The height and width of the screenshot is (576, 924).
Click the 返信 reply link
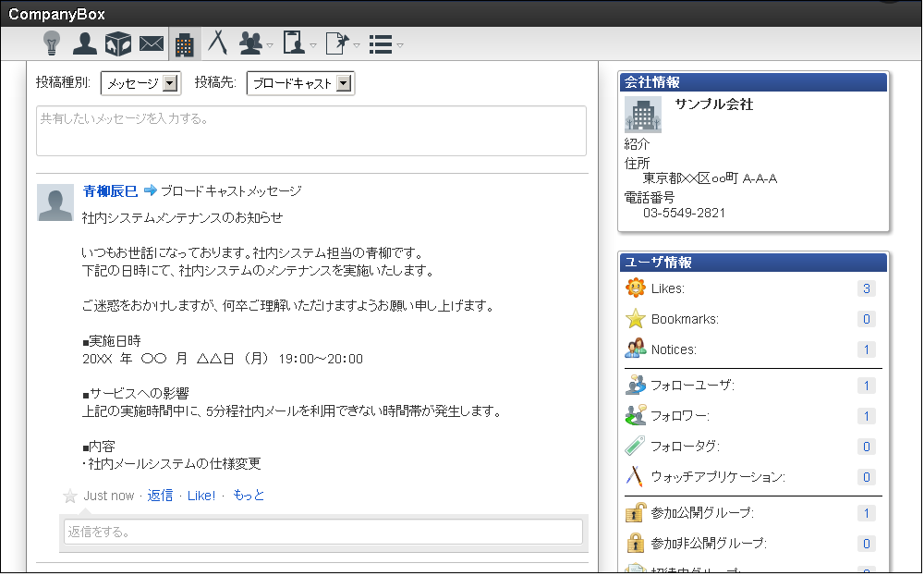coord(160,496)
